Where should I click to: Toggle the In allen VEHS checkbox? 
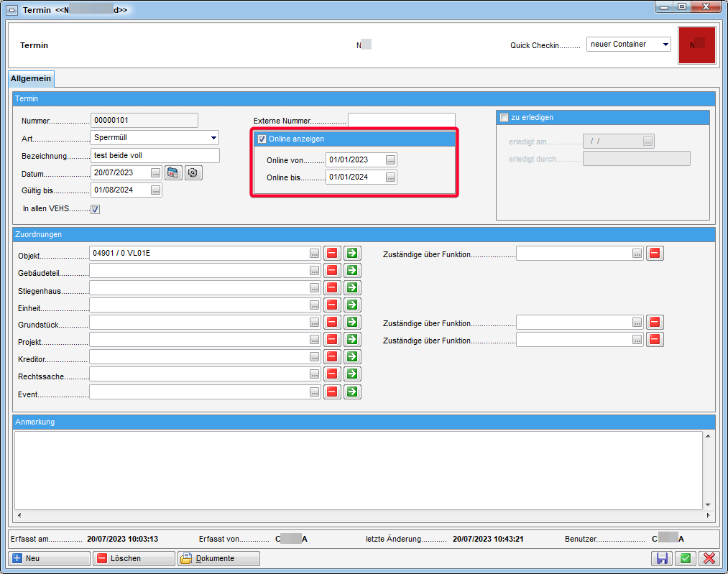(x=95, y=209)
